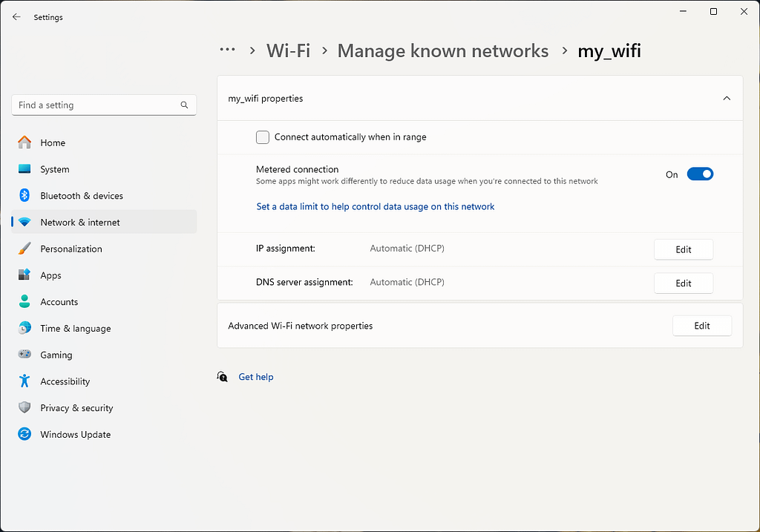Open Accounts settings icon

(24, 301)
